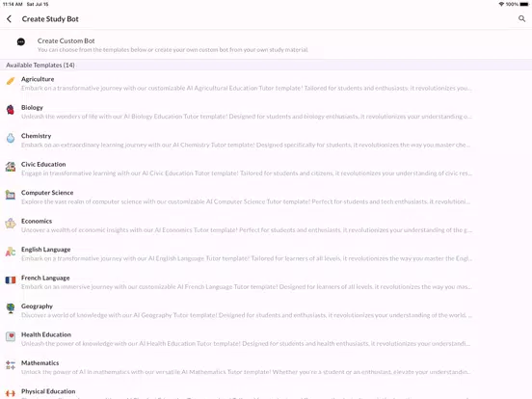Click the Create Study Bot page title
This screenshot has height=399, width=532.
tap(50, 19)
